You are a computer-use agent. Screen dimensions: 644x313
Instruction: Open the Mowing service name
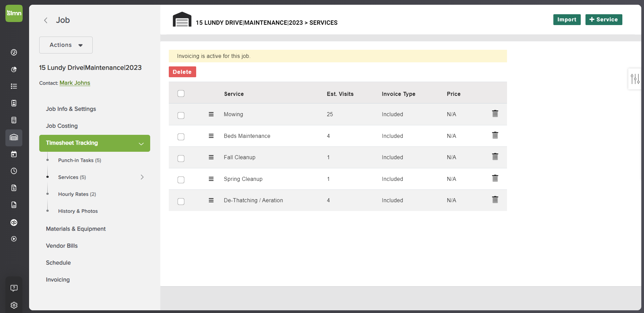coord(233,114)
